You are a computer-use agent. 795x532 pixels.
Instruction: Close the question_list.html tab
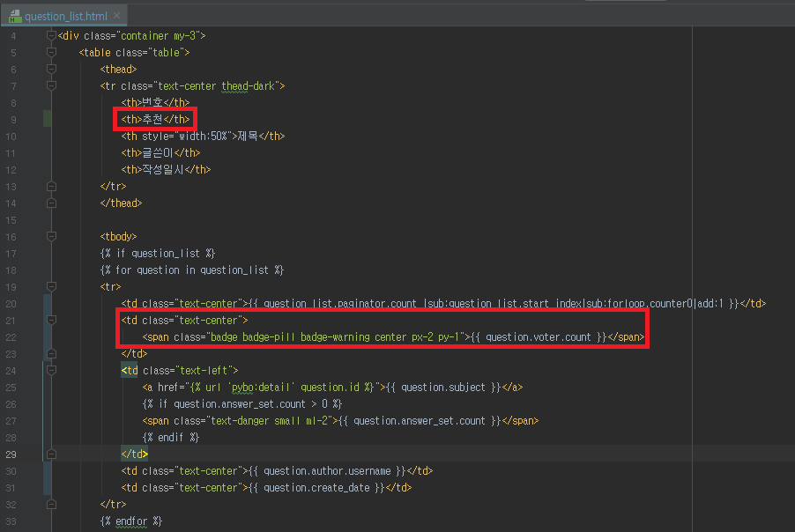coord(117,16)
